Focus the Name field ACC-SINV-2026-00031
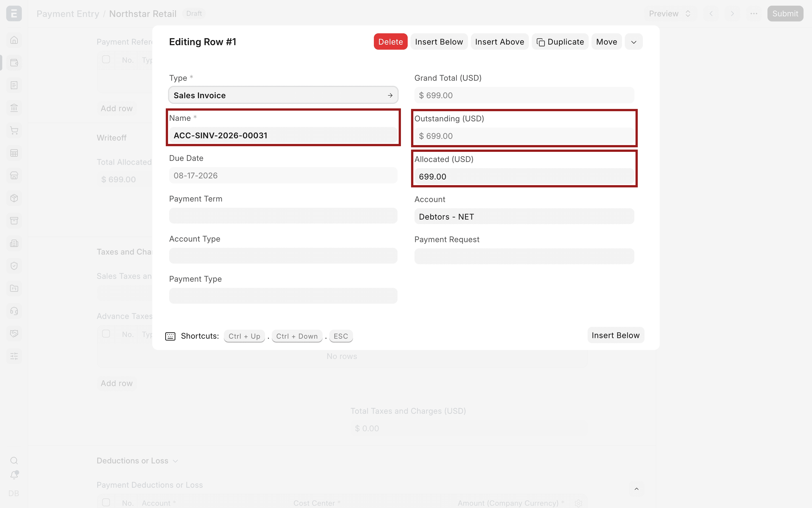This screenshot has height=508, width=812. click(283, 135)
